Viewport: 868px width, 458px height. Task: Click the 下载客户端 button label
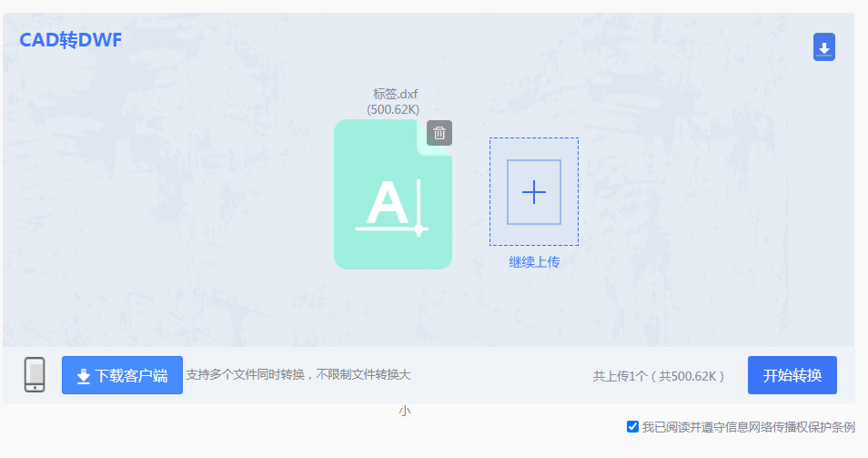(132, 375)
